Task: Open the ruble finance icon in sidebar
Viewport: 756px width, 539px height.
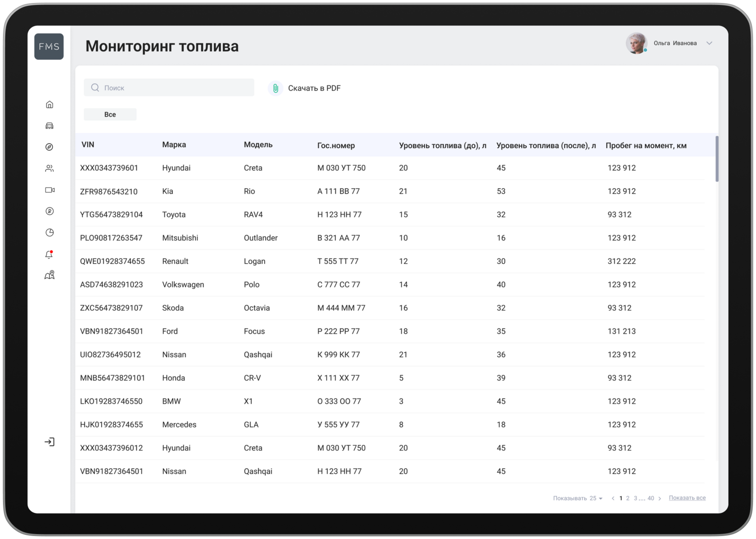Action: pyautogui.click(x=49, y=211)
